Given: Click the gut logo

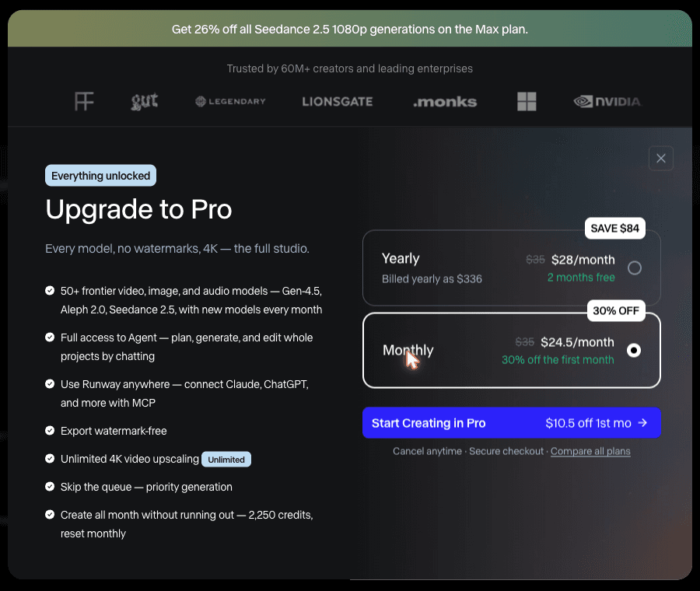Looking at the screenshot, I should (144, 101).
